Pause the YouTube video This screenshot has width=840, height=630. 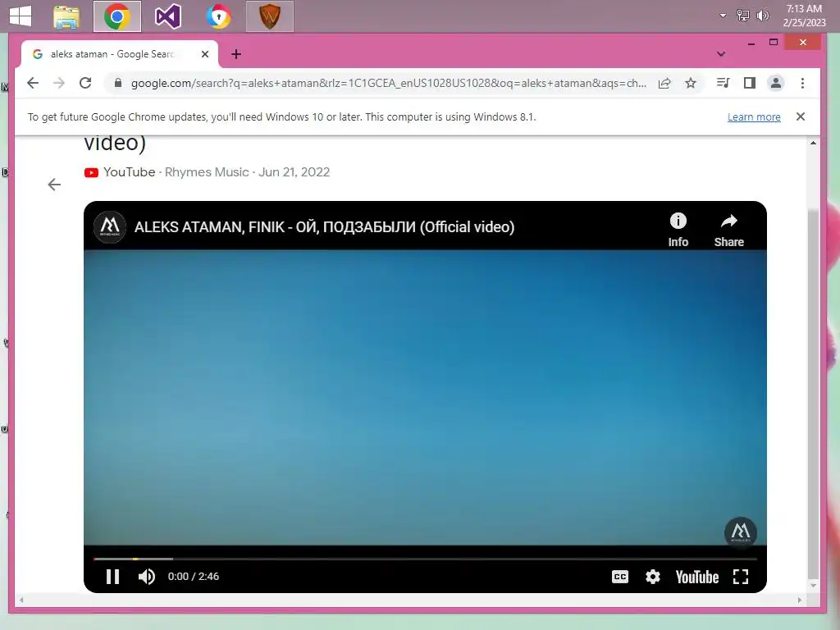pos(112,577)
